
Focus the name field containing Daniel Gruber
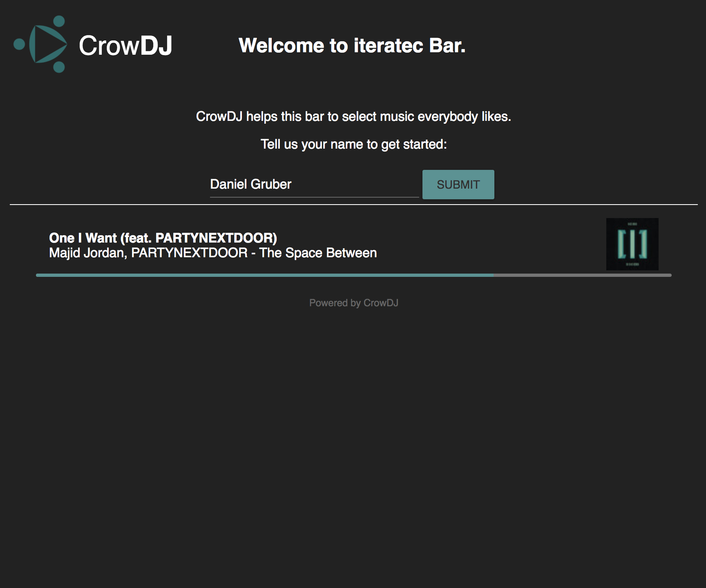[x=314, y=185]
